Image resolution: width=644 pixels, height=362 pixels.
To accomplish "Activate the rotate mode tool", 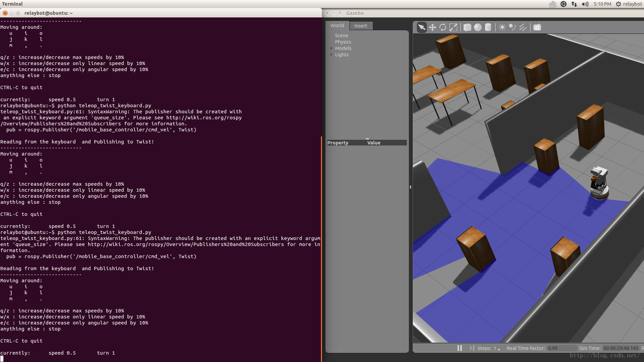I will 443,27.
